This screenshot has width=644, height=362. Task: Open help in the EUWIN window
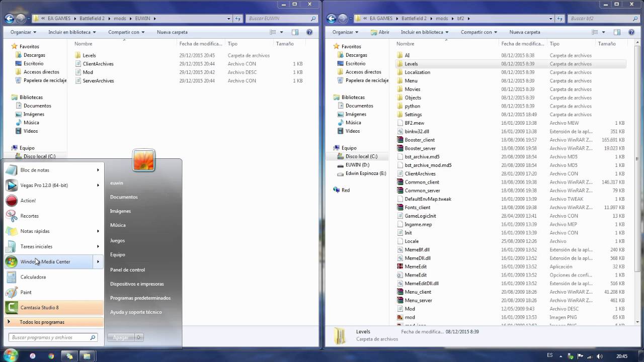(x=309, y=32)
